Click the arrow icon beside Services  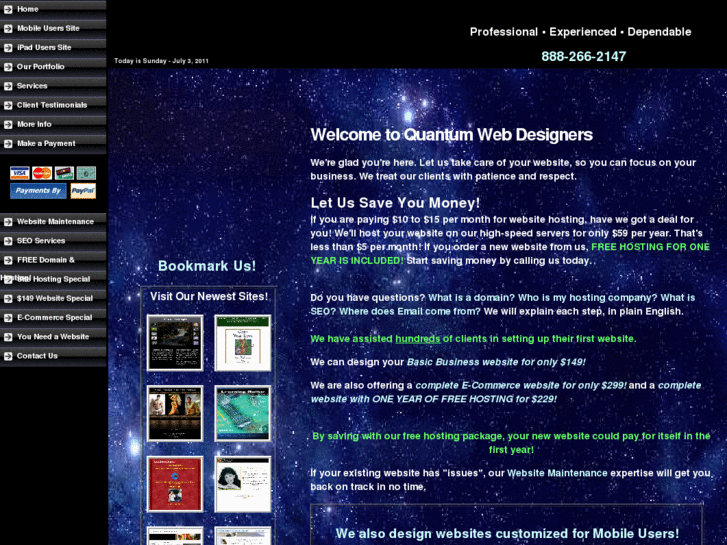[x=8, y=86]
